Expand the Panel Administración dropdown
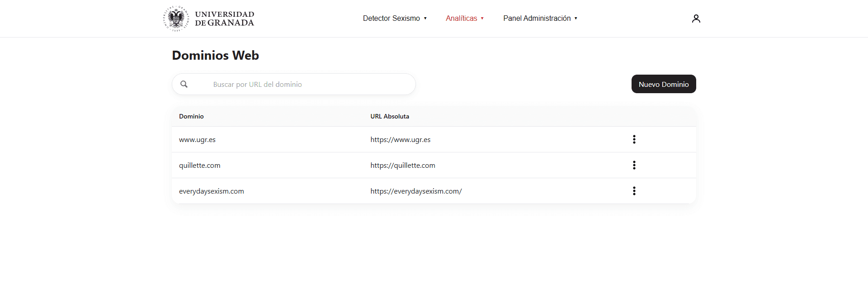 (x=540, y=18)
